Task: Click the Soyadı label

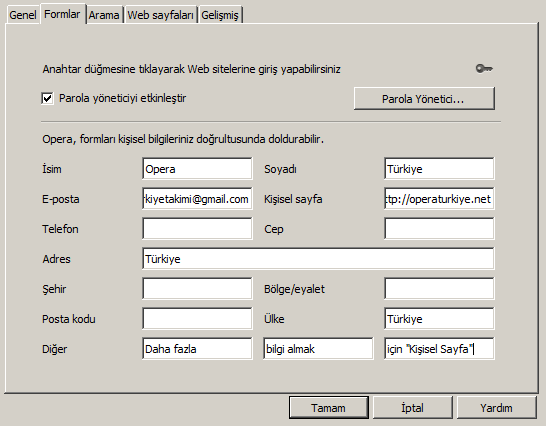Action: [280, 169]
